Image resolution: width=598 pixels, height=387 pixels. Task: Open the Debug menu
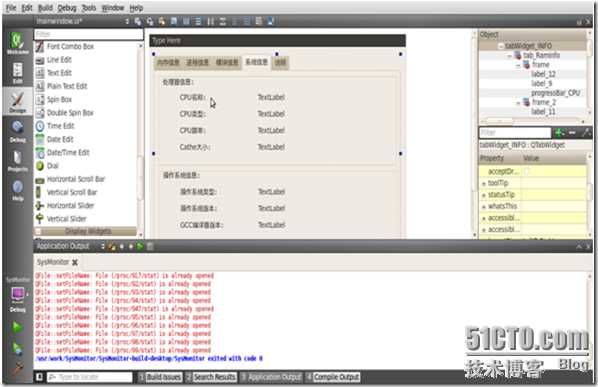coord(67,8)
